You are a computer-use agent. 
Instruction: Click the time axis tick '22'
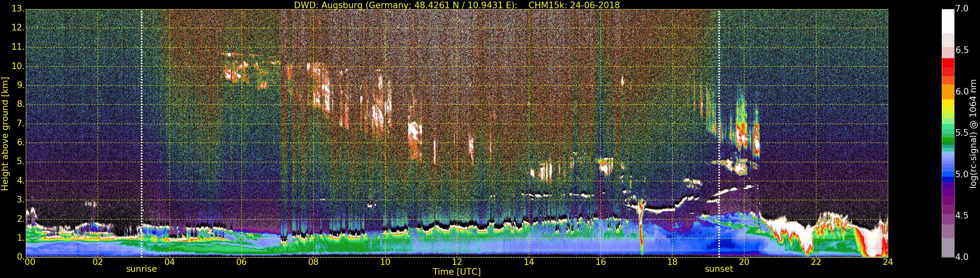pyautogui.click(x=816, y=262)
